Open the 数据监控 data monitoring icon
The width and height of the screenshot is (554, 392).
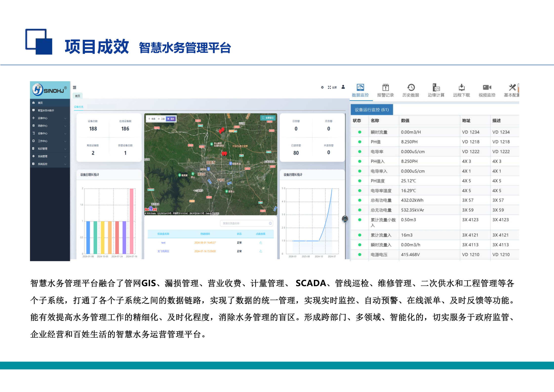click(360, 88)
